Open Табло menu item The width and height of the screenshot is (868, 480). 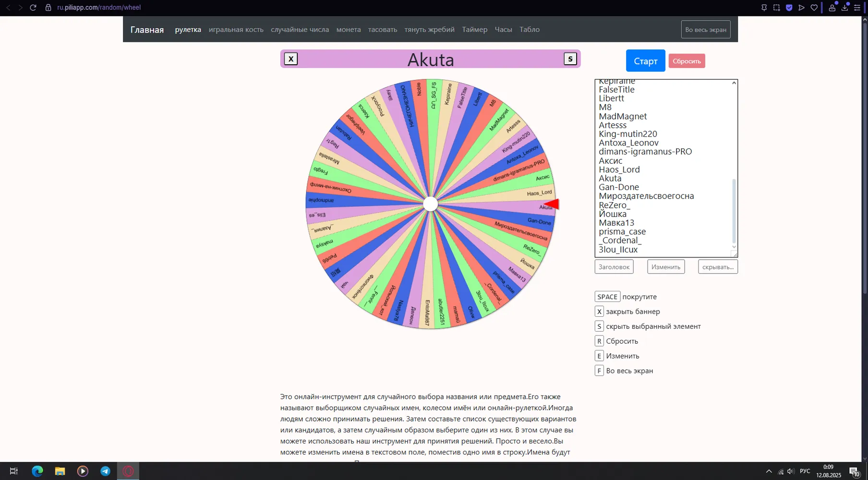click(x=530, y=30)
